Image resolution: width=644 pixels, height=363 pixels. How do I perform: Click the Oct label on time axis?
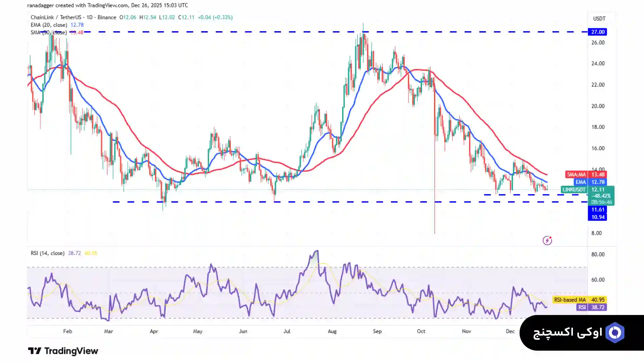point(421,331)
